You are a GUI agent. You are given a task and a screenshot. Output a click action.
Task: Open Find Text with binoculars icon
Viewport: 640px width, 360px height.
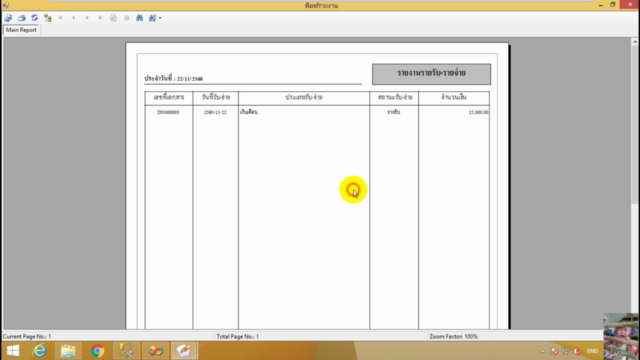click(x=140, y=18)
